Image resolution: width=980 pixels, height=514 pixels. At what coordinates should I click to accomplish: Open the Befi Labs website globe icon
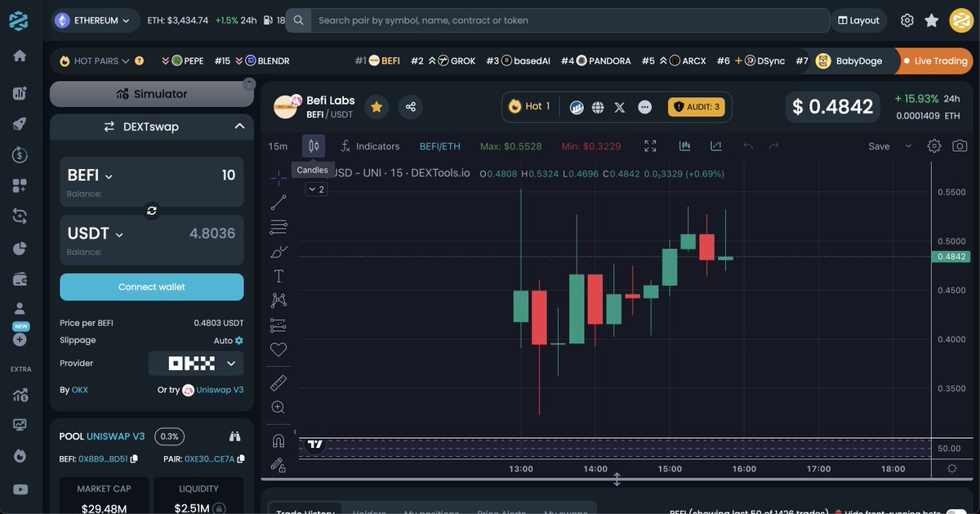[598, 107]
